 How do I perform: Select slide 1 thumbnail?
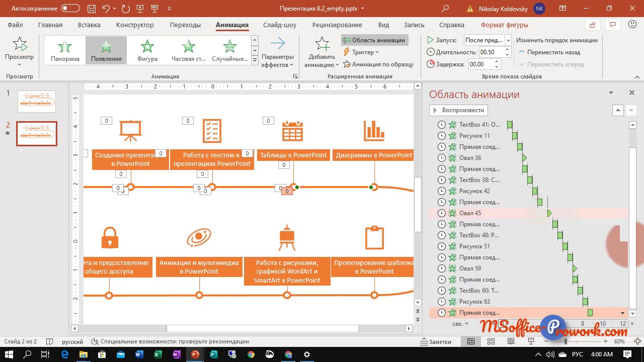click(36, 101)
